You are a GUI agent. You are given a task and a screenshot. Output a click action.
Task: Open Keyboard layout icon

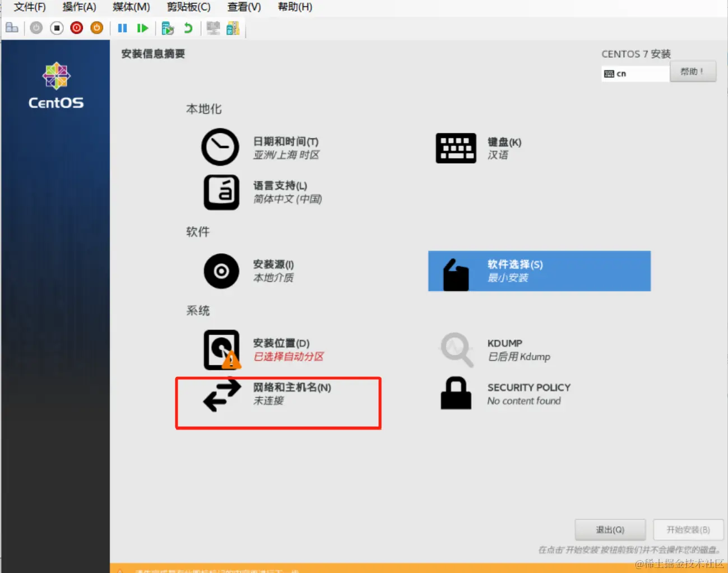456,148
